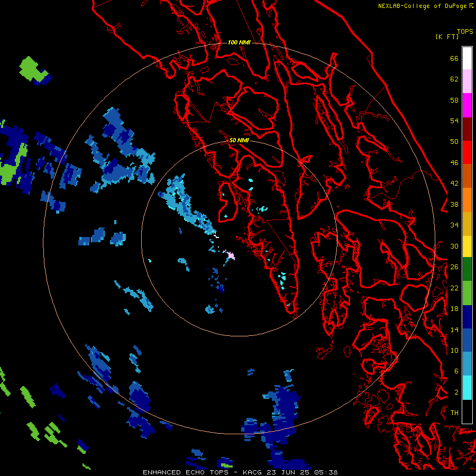Click the medium blue 18 kft legend swatch
Viewport: 476px width, 476px height.
coord(467,340)
